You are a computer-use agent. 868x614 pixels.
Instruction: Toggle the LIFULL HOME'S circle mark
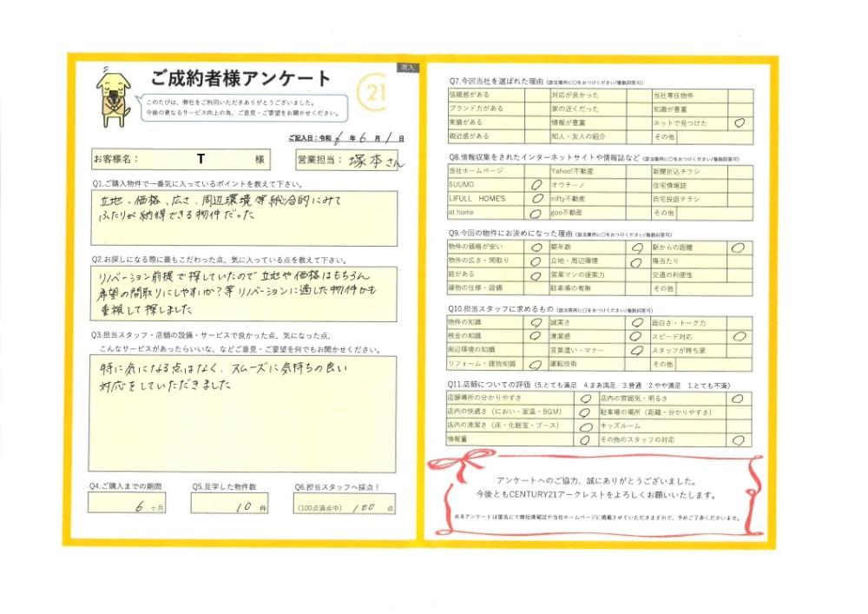[x=536, y=198]
